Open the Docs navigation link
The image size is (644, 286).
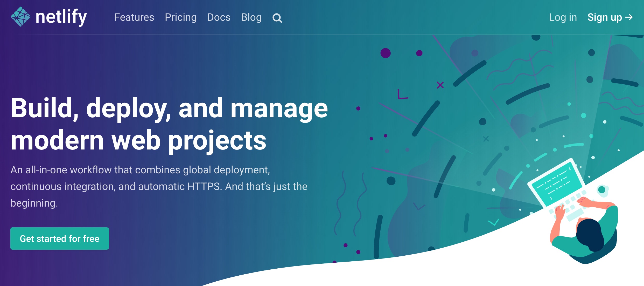pyautogui.click(x=219, y=17)
